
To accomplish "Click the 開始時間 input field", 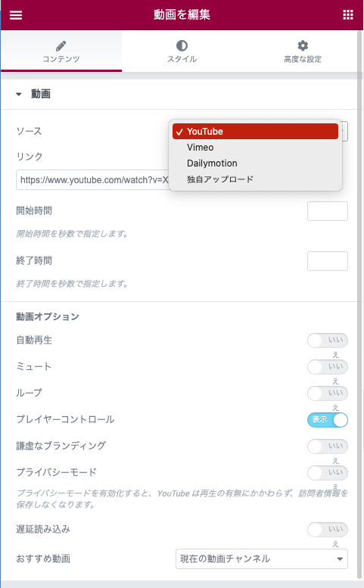I will click(x=327, y=211).
